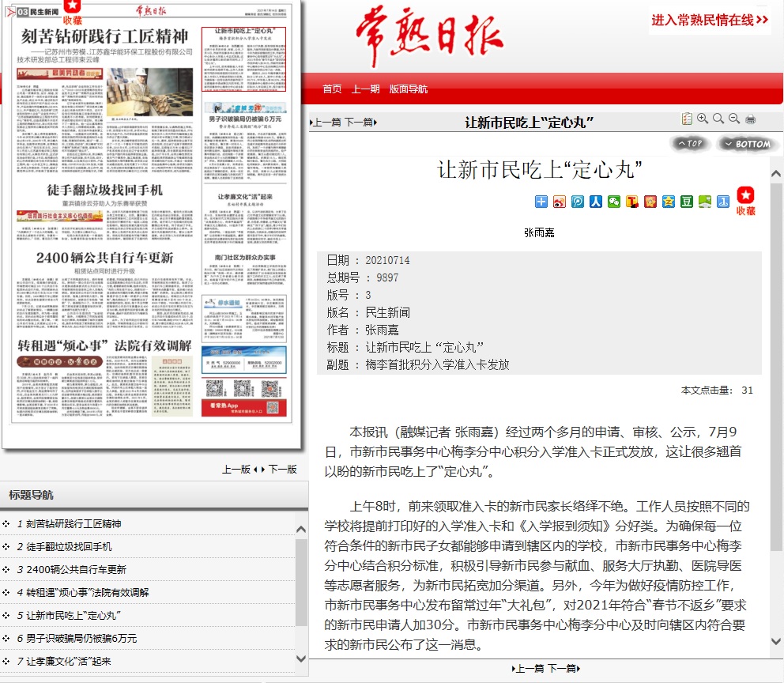Click the headline list scrollbar track

point(301,594)
